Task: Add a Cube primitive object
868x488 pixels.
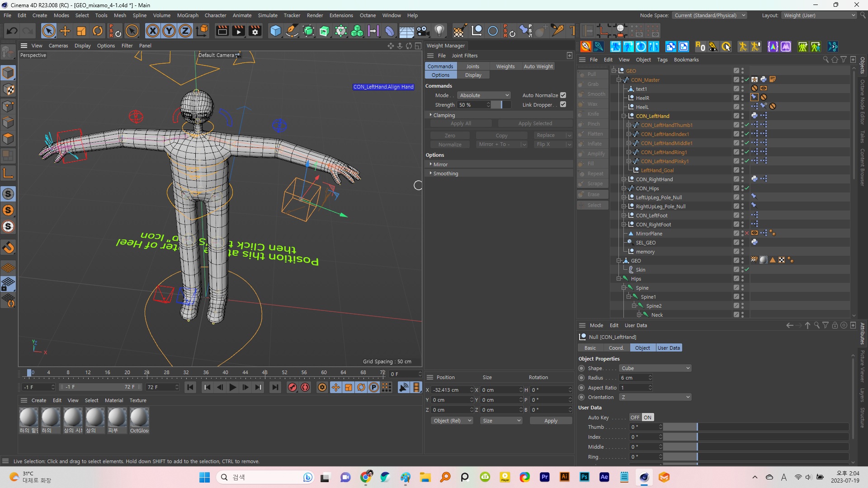Action: click(x=275, y=31)
